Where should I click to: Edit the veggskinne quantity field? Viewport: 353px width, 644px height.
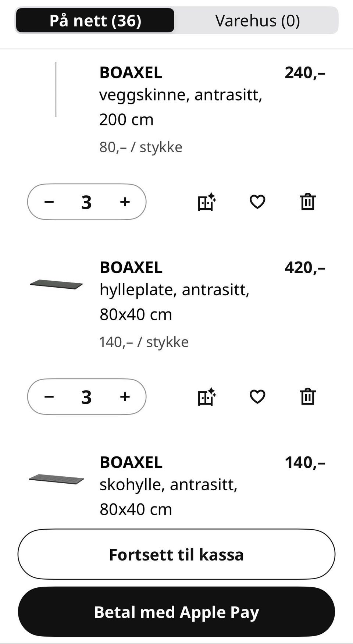86,202
